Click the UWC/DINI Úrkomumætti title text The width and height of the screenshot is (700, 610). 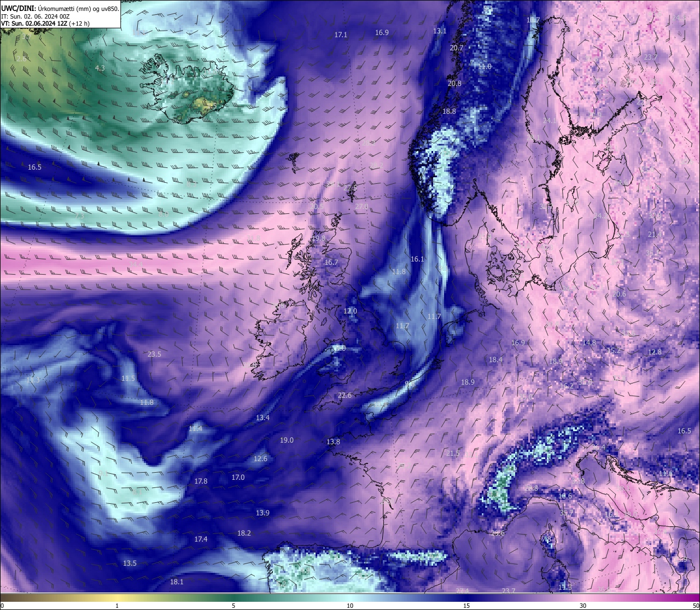pos(60,8)
